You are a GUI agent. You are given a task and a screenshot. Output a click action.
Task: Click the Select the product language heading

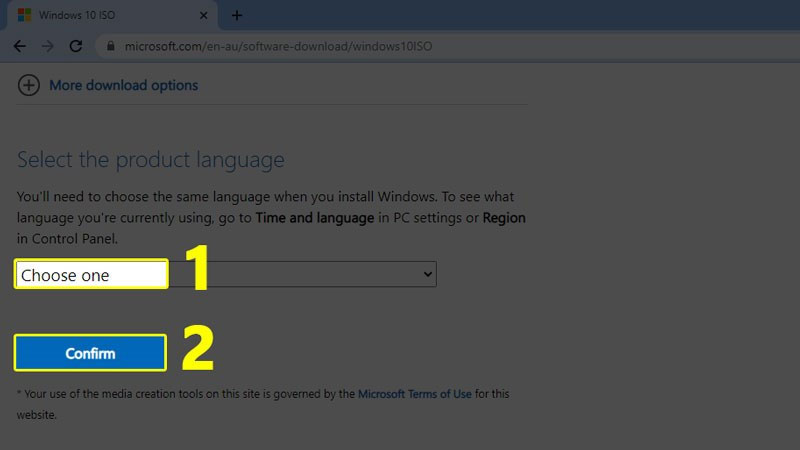click(151, 160)
